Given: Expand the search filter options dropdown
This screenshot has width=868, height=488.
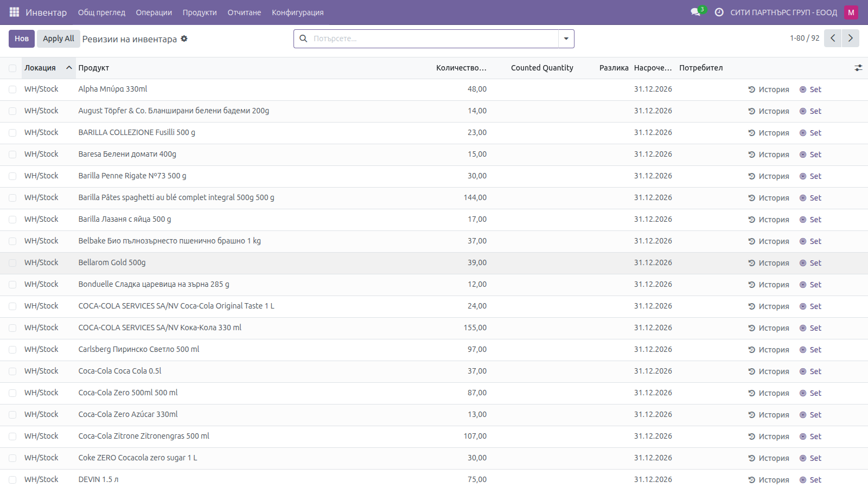Looking at the screenshot, I should [x=566, y=38].
